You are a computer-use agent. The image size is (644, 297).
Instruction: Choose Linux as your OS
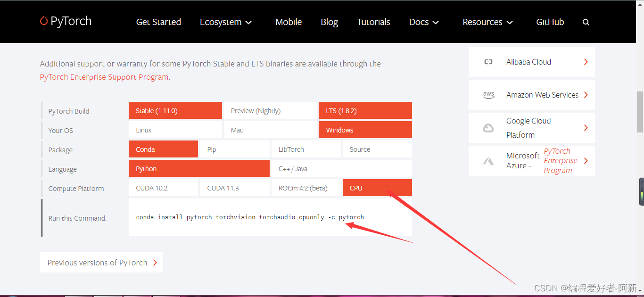pyautogui.click(x=175, y=130)
